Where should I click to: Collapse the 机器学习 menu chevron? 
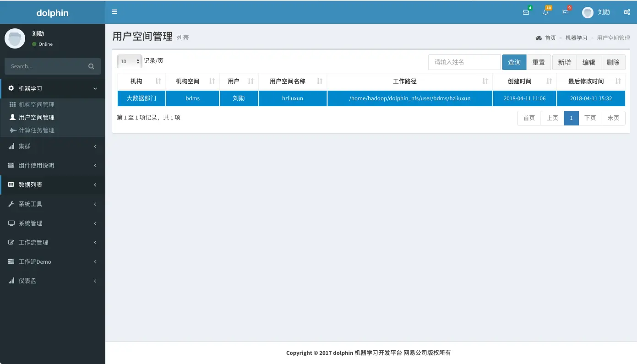pos(95,88)
